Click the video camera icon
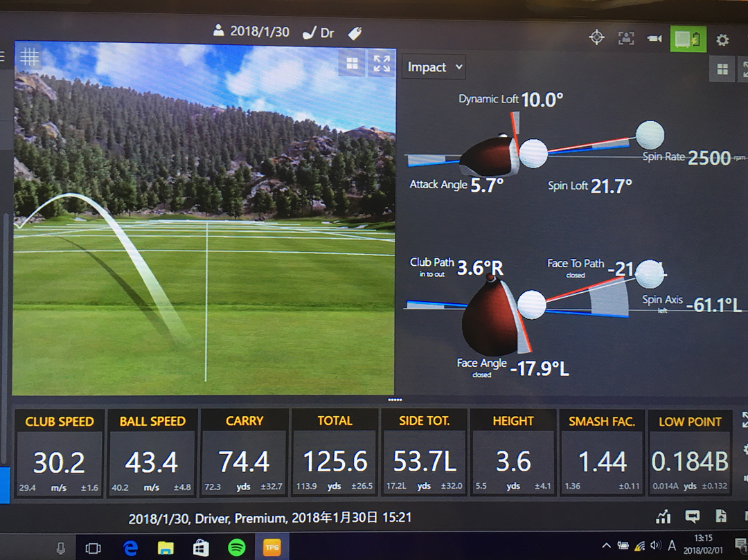 tap(654, 39)
